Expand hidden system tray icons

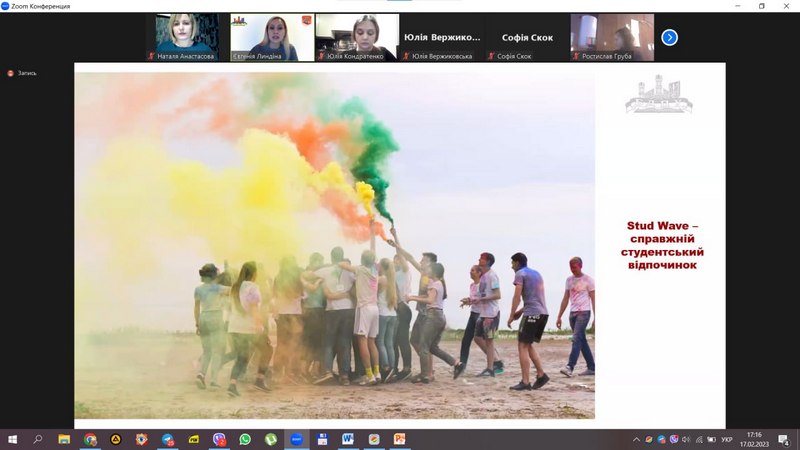(x=636, y=440)
